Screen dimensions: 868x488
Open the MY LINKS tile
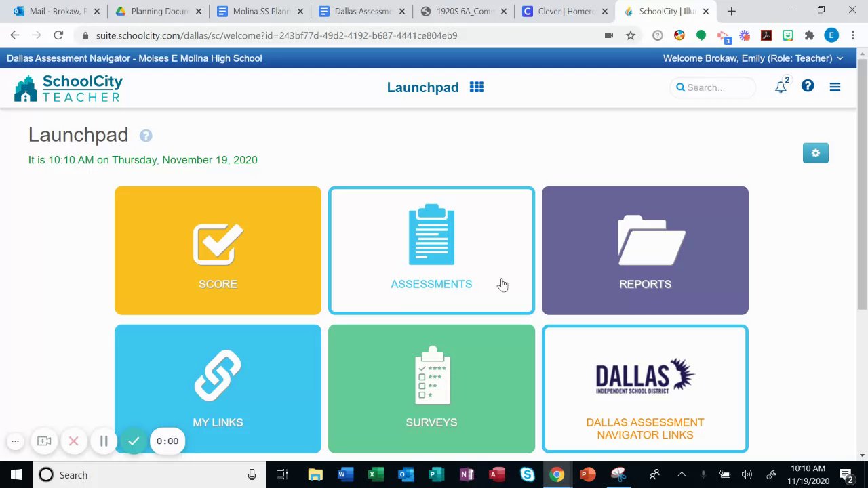218,388
